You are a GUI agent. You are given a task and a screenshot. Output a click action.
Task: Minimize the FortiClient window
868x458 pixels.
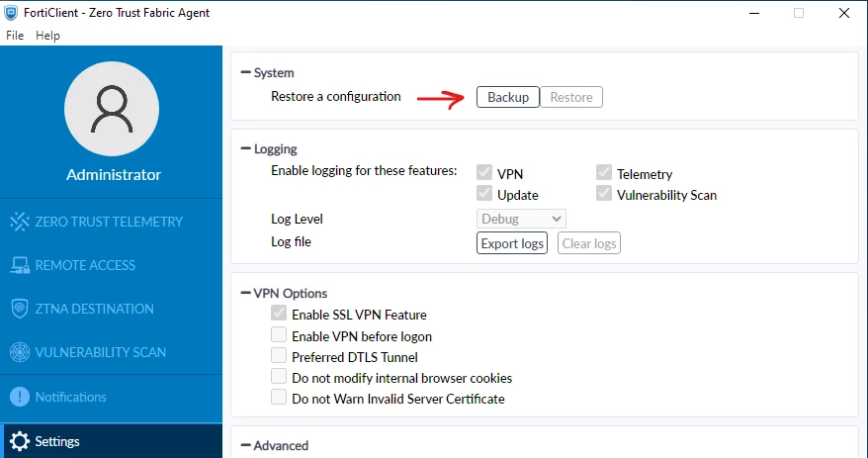(753, 13)
